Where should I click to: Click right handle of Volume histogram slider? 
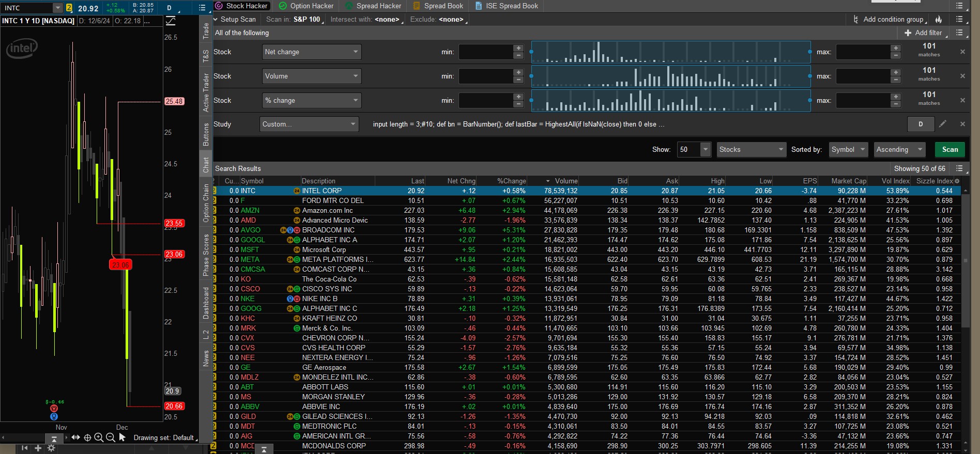click(x=809, y=76)
